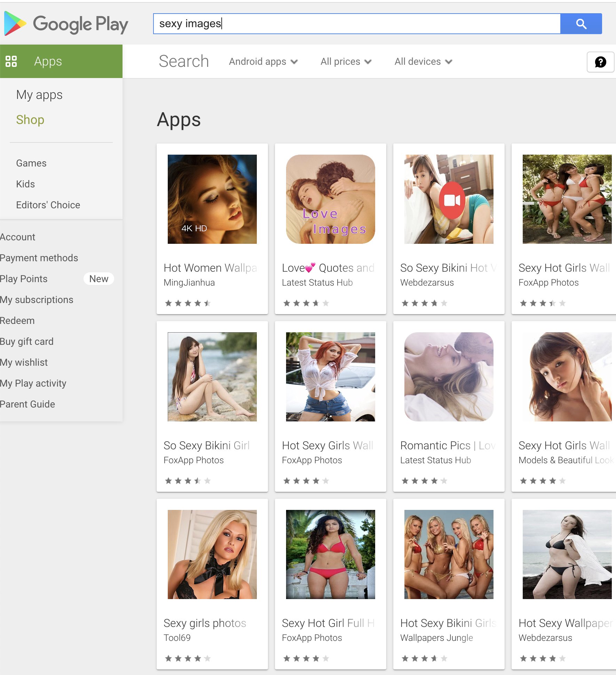The image size is (616, 675).
Task: Click developer Wallpapers Jungle
Action: pyautogui.click(x=437, y=638)
